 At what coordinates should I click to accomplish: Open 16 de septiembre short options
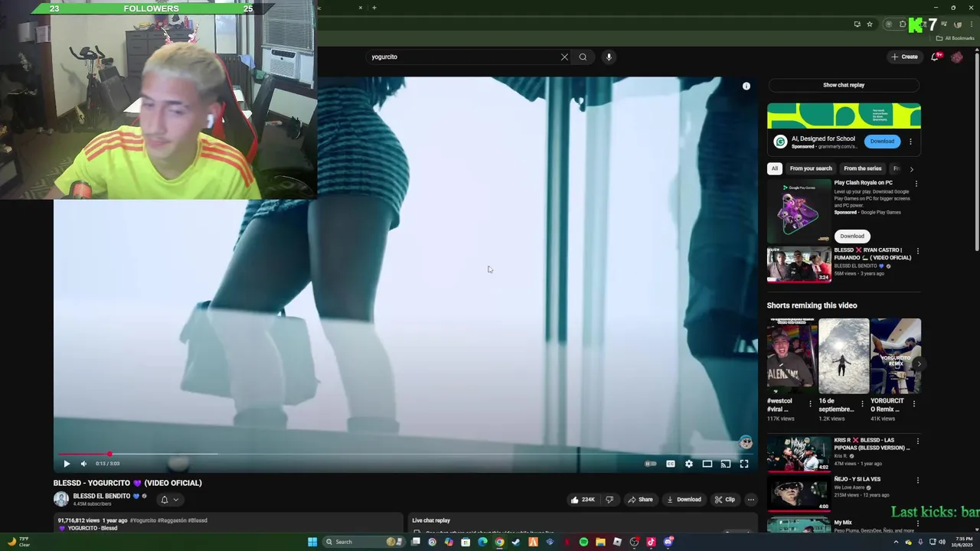point(862,403)
